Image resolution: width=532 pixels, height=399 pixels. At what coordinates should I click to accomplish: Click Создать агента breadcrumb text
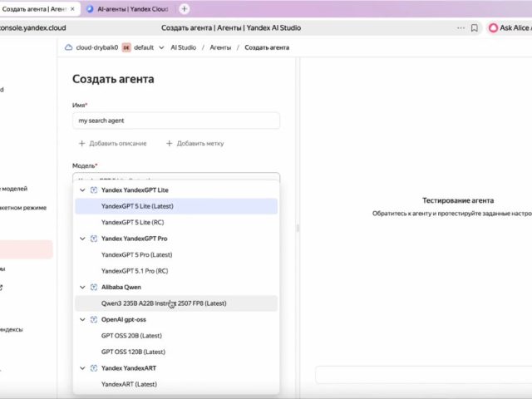[267, 47]
